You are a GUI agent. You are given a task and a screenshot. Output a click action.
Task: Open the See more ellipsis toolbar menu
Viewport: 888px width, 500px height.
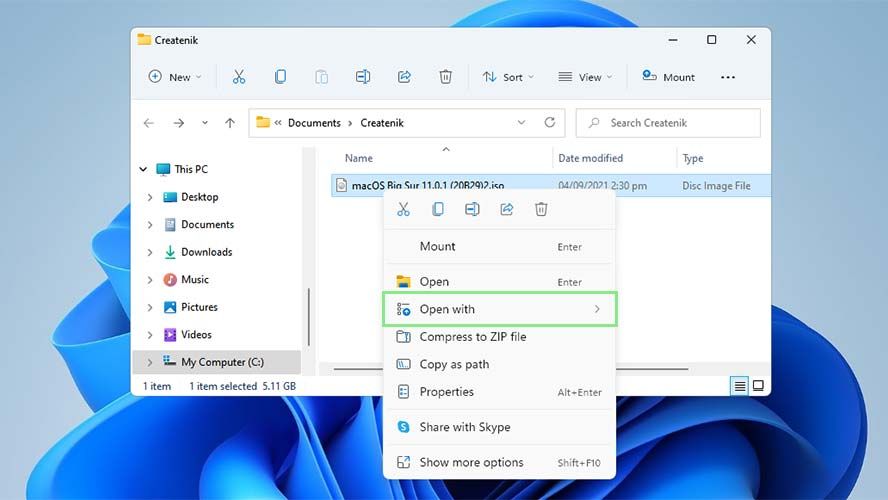point(728,77)
